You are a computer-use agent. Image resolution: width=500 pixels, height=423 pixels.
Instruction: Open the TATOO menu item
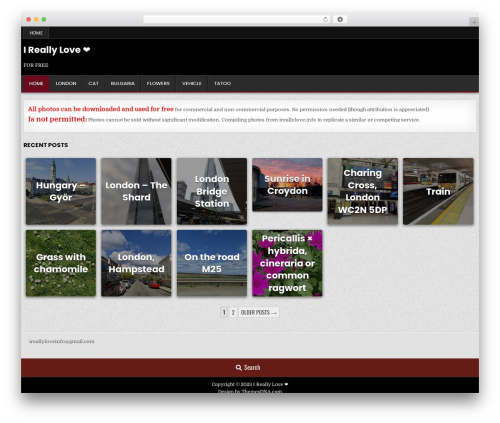[222, 83]
